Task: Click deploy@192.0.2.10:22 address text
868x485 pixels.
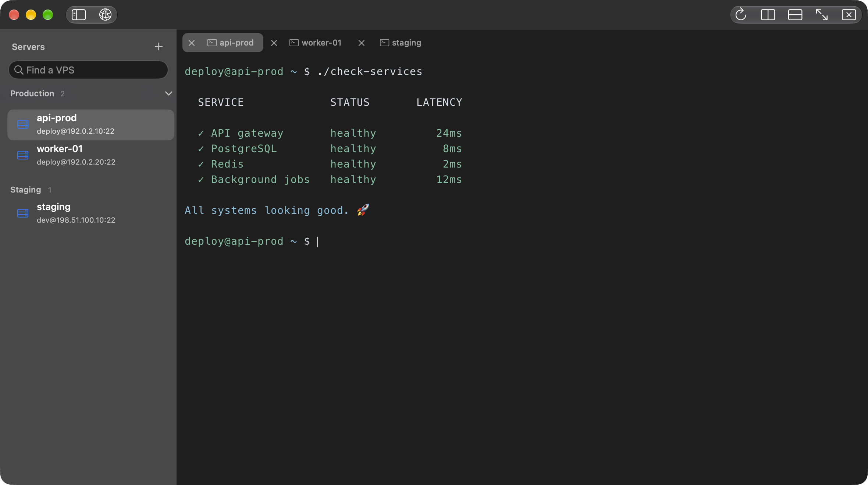Action: [x=75, y=131]
